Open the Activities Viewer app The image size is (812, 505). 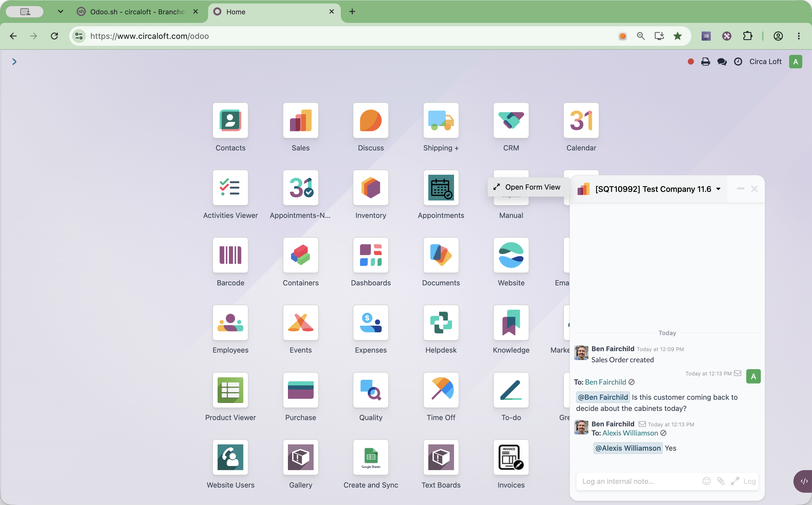[230, 188]
